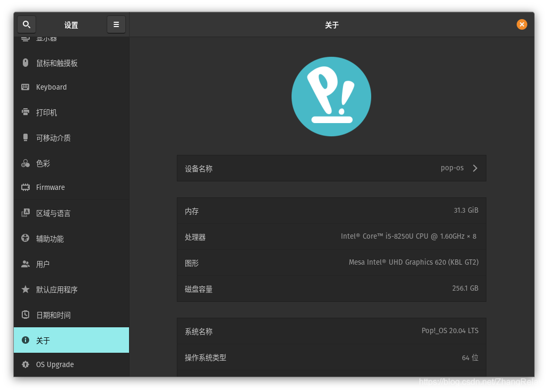The image size is (548, 392).
Task: Click the Mesa Intel UHD Graphics 620 value
Action: point(414,262)
